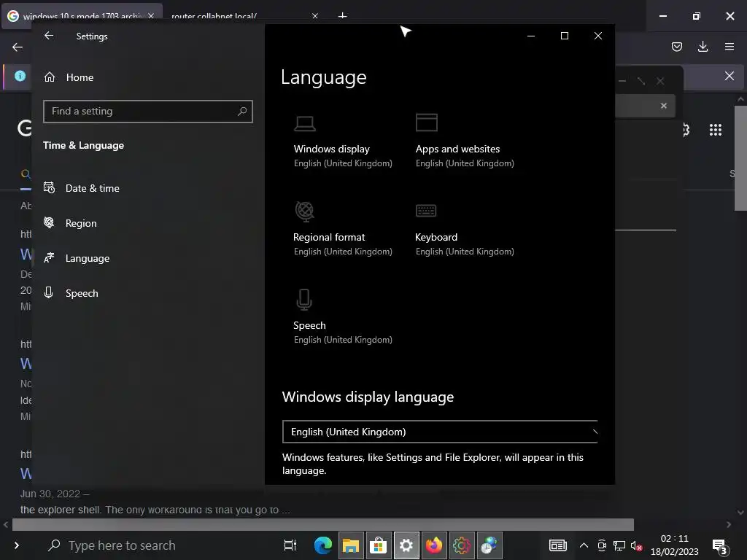Click Firefox page vertical scrollbar thumb

741,158
